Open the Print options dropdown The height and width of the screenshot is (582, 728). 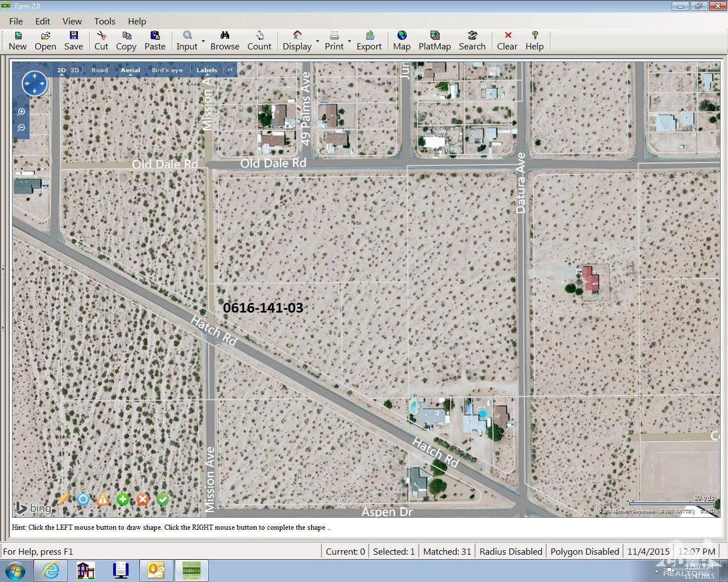coord(349,41)
